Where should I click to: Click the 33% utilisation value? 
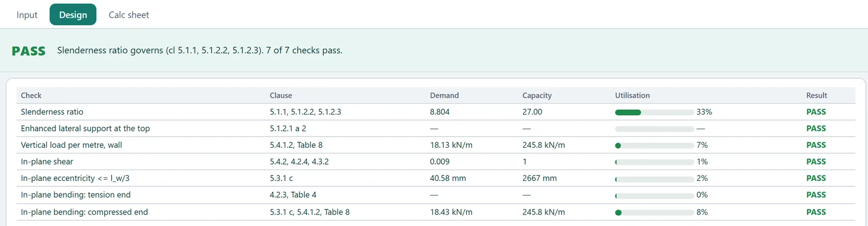click(x=704, y=112)
